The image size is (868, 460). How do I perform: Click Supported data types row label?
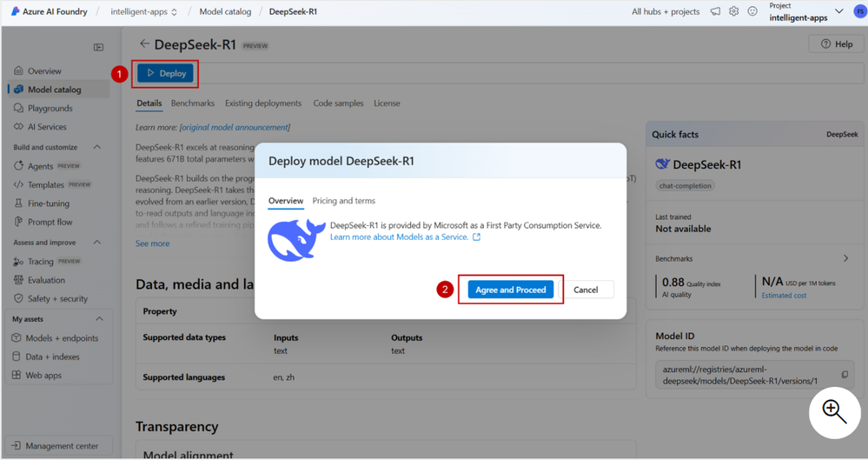[x=184, y=337]
